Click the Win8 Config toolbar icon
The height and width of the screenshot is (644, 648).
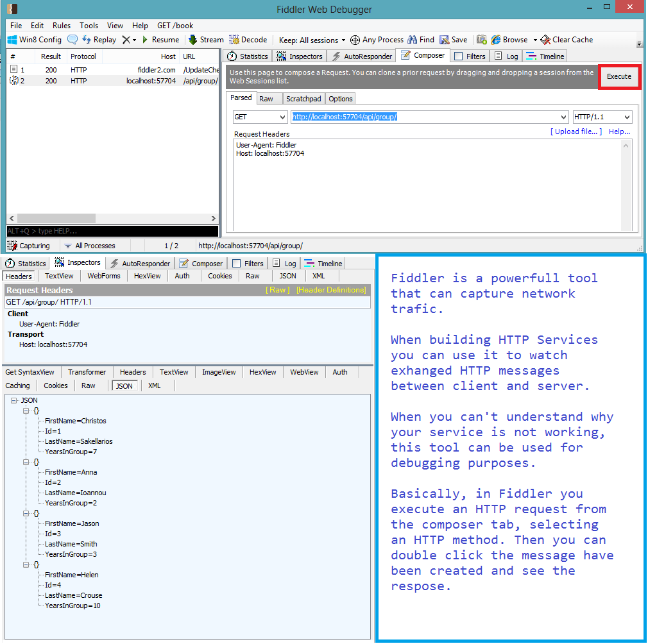[12, 40]
